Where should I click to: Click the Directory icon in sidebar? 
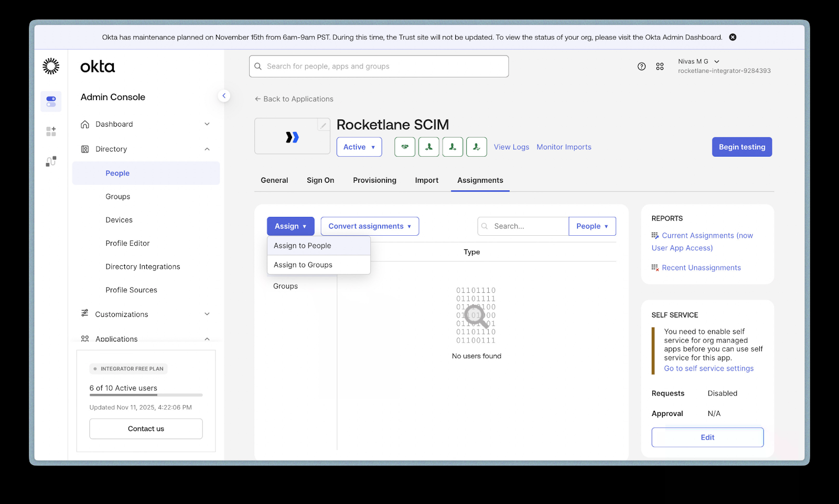pyautogui.click(x=85, y=149)
